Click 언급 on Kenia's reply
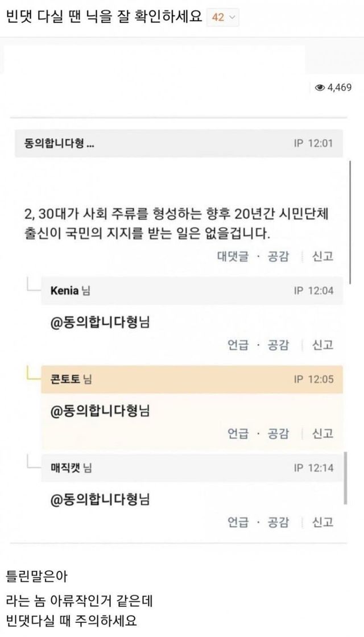The image size is (364, 637). click(x=238, y=345)
